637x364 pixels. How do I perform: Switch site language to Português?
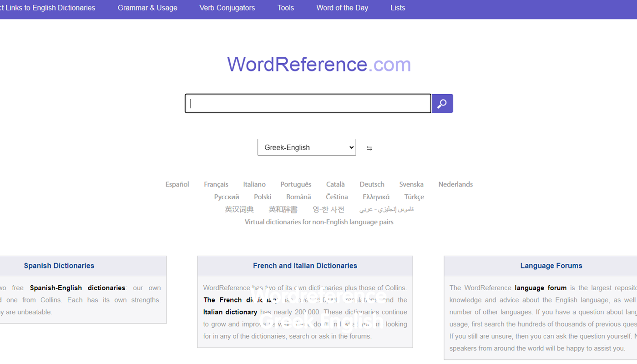pyautogui.click(x=296, y=184)
